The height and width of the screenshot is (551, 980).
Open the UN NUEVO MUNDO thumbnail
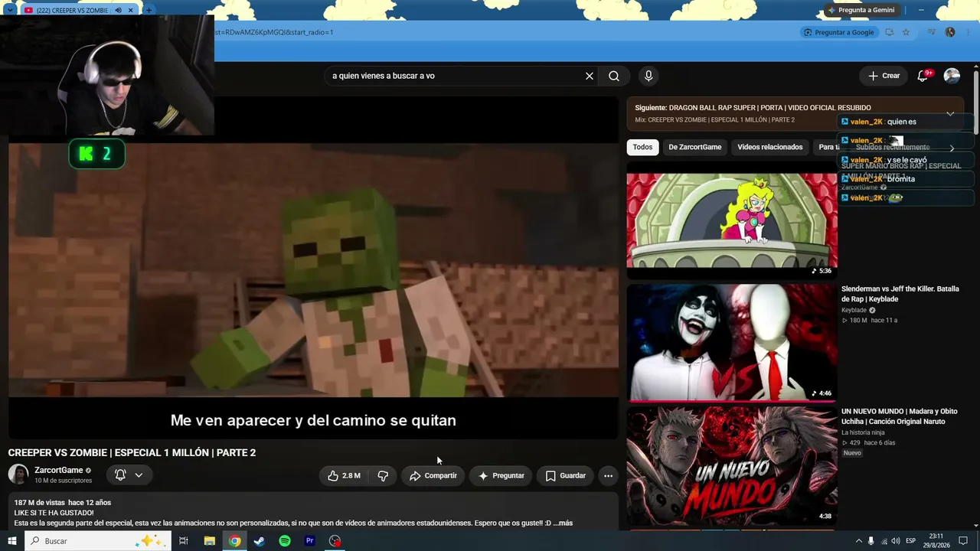tap(732, 465)
